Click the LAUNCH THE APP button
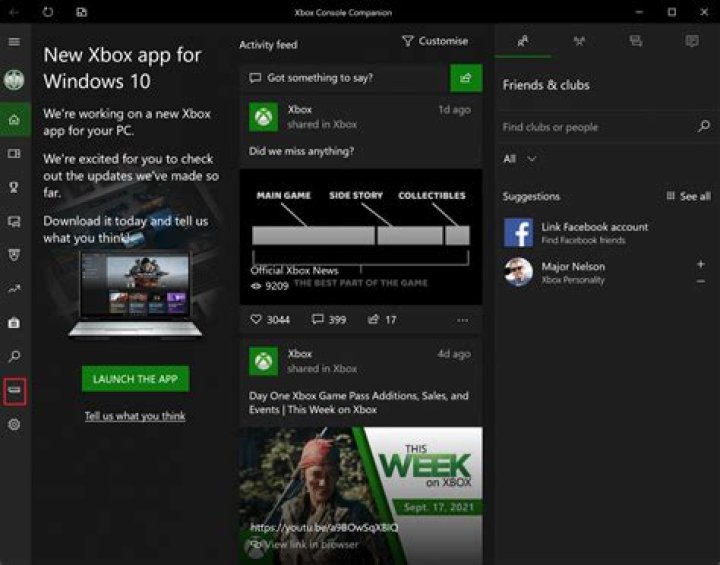Screen dimensions: 720x565 [x=135, y=379]
